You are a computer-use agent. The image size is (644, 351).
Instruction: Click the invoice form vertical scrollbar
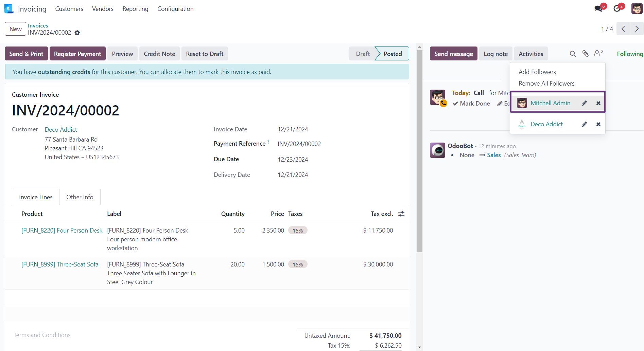coord(419,151)
